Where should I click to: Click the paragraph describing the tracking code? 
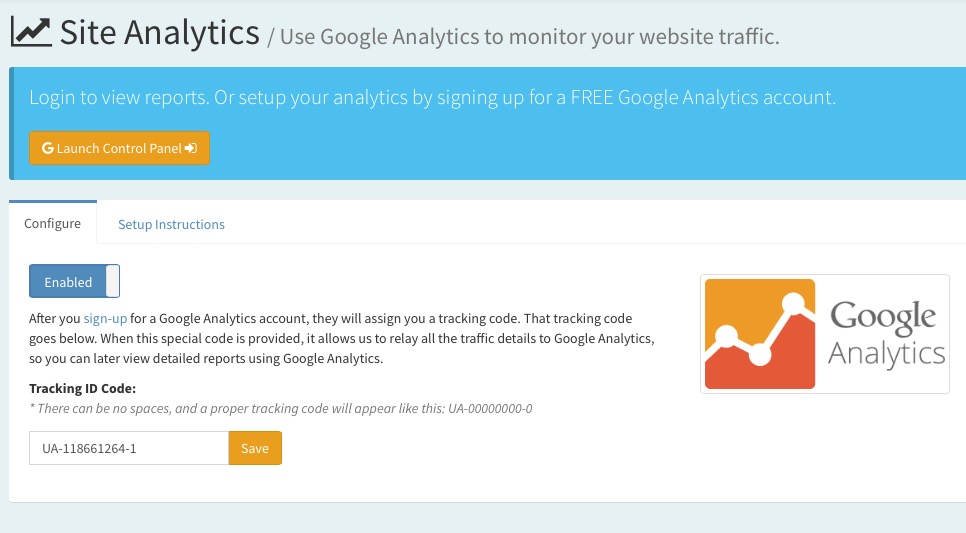tap(342, 339)
